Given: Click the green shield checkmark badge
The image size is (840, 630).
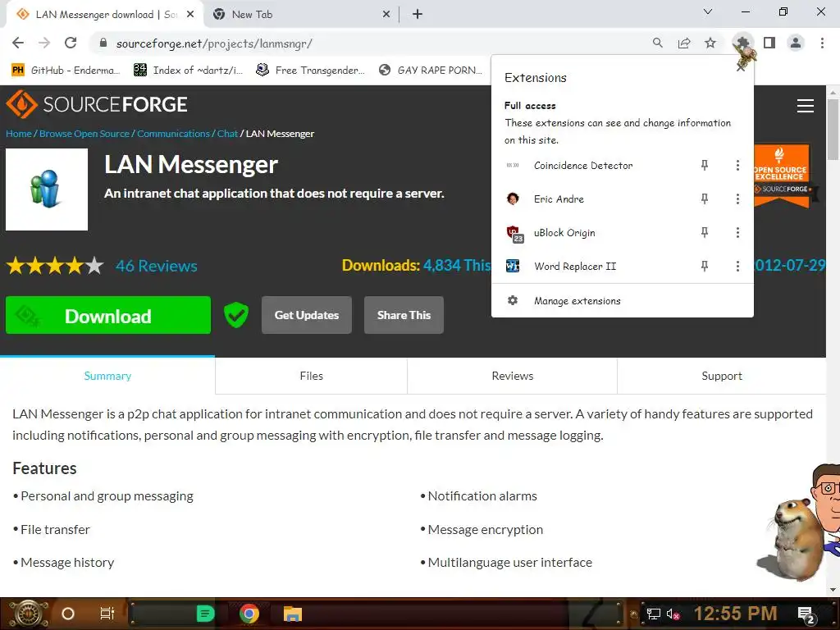Looking at the screenshot, I should [235, 315].
